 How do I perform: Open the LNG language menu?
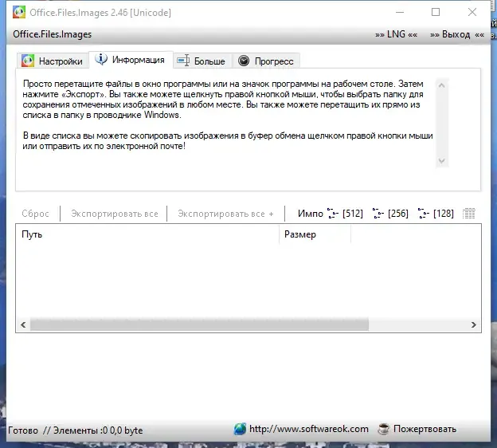point(396,34)
